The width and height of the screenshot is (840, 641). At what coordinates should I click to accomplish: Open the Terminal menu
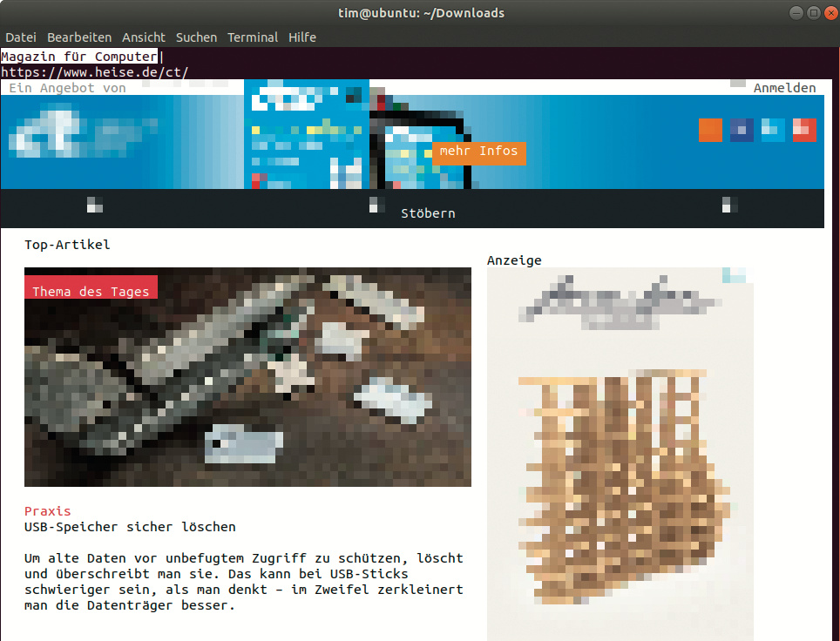tap(253, 37)
